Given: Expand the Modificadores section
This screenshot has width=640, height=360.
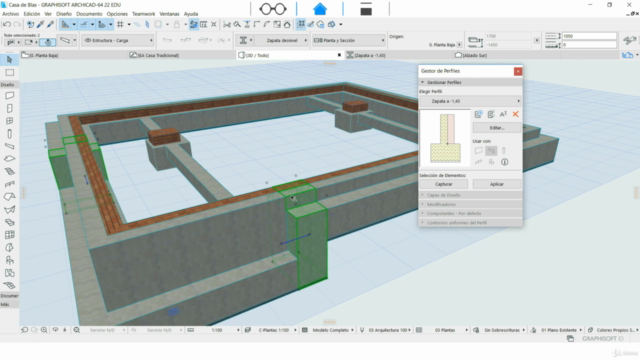Looking at the screenshot, I should pyautogui.click(x=470, y=204).
